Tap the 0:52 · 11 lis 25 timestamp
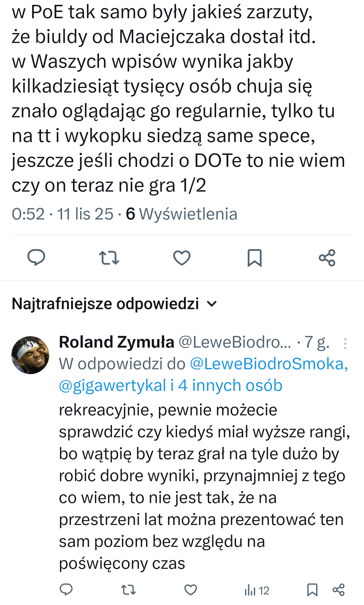 (62, 214)
